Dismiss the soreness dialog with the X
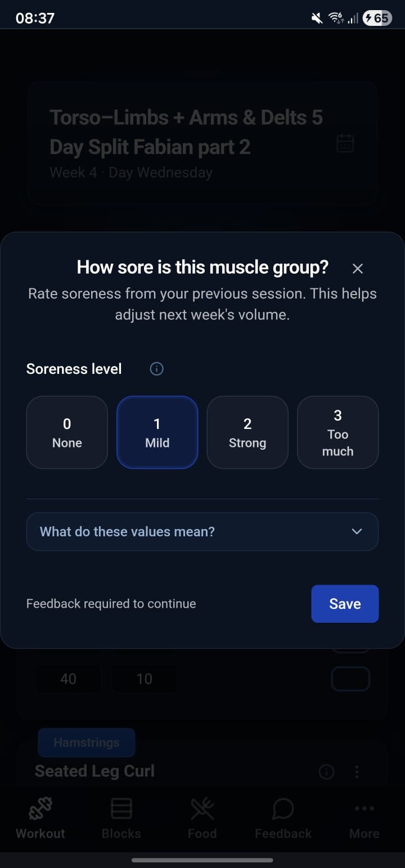Screen dimensions: 405x868 coord(358,268)
